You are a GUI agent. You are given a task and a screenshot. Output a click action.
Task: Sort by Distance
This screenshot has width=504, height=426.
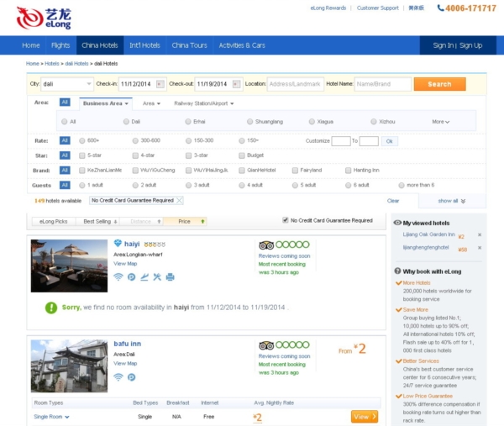(x=141, y=221)
